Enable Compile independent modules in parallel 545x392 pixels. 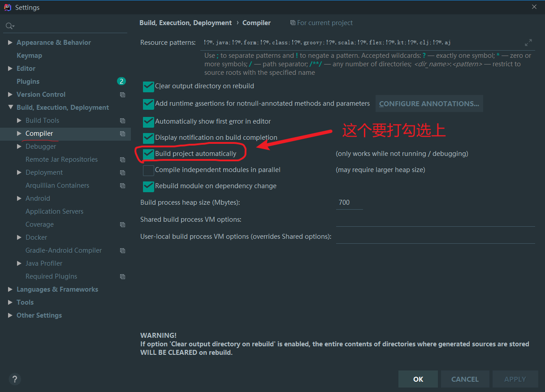point(148,170)
